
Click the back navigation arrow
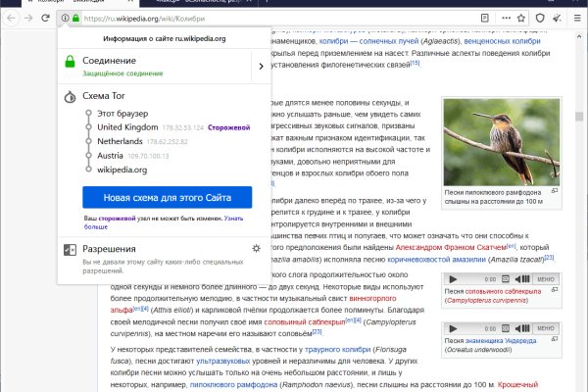coord(9,18)
